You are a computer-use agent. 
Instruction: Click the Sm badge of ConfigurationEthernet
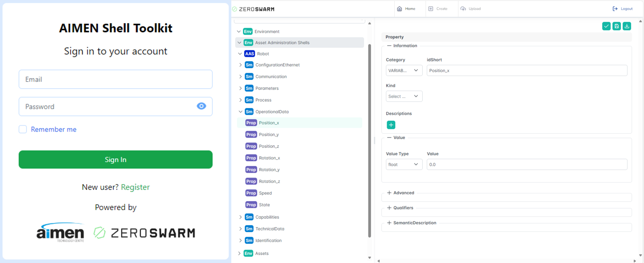click(x=249, y=65)
